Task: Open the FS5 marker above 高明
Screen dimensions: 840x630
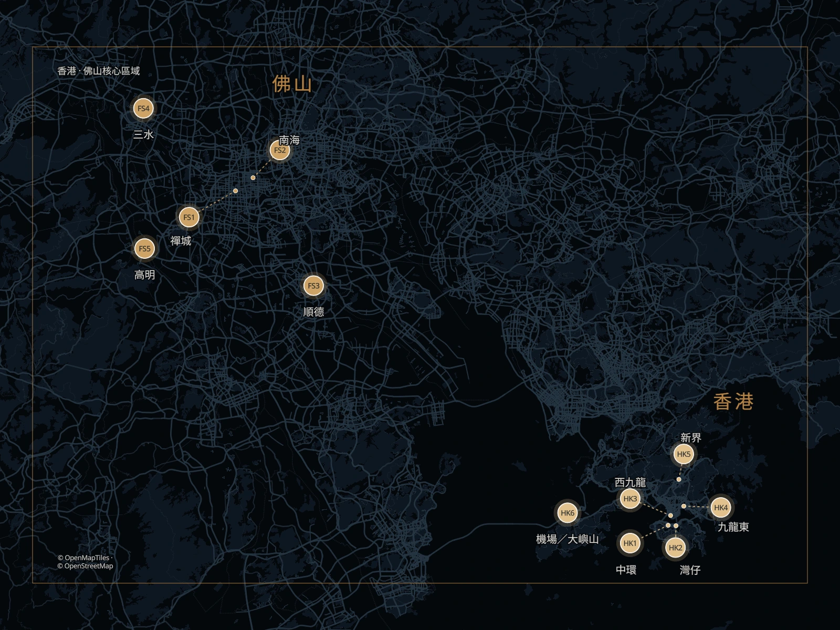Action: pos(145,249)
